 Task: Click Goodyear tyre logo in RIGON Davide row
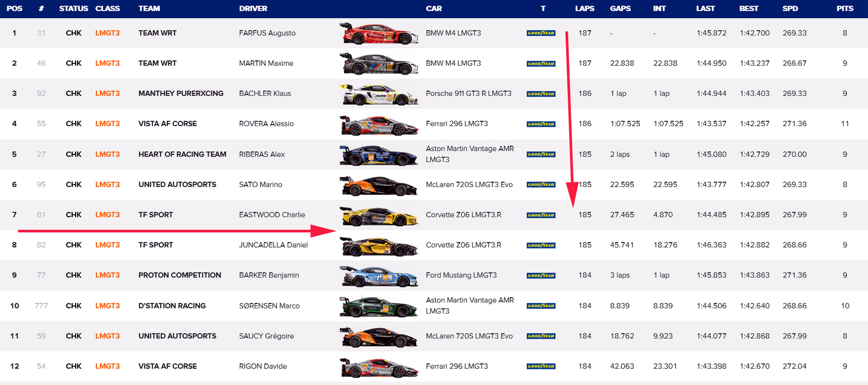[x=541, y=366]
